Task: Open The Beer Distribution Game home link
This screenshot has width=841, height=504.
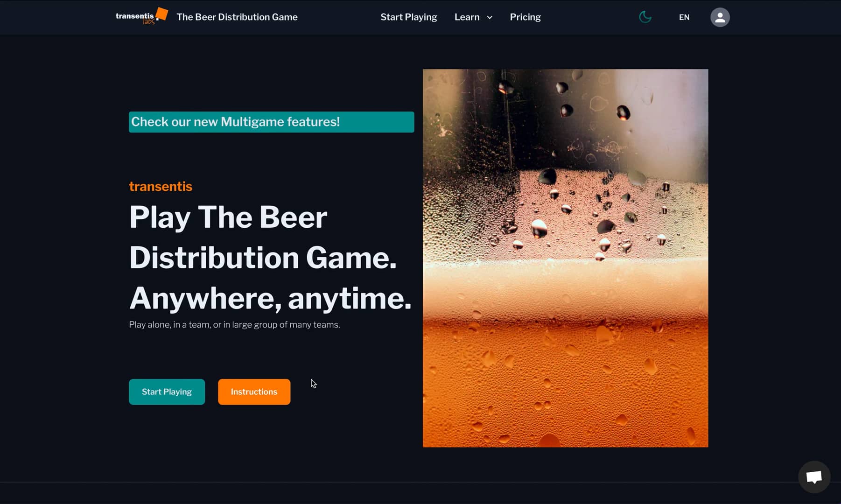Action: pyautogui.click(x=237, y=17)
